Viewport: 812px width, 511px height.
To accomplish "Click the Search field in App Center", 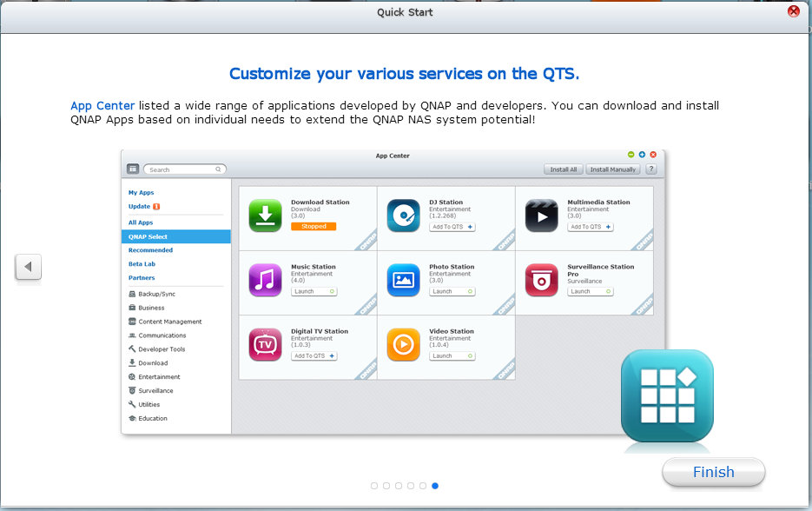I will (184, 169).
